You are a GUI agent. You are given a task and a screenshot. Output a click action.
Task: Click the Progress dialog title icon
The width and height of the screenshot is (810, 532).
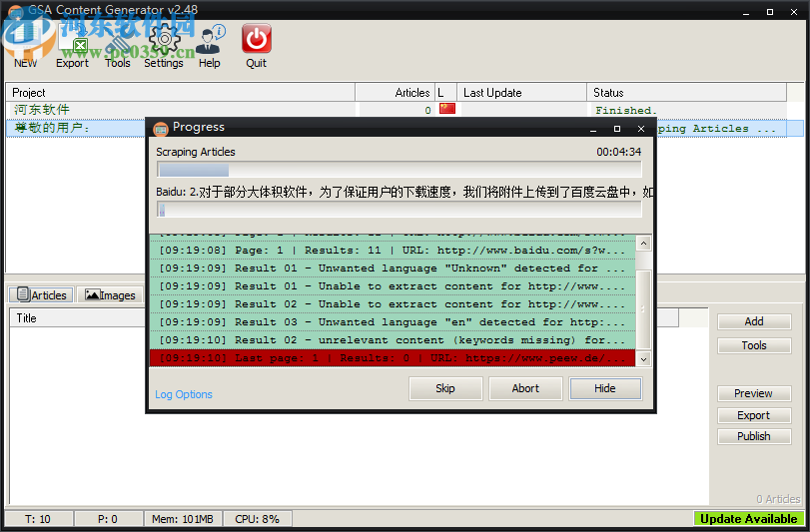click(x=161, y=128)
